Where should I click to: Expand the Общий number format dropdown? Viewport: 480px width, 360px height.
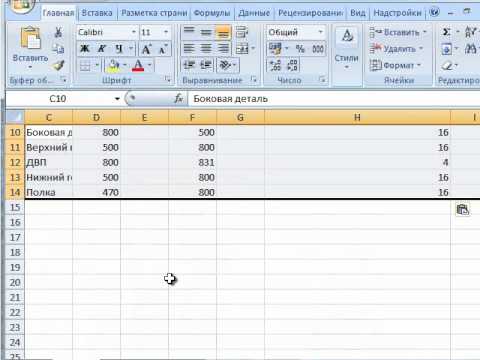(320, 32)
